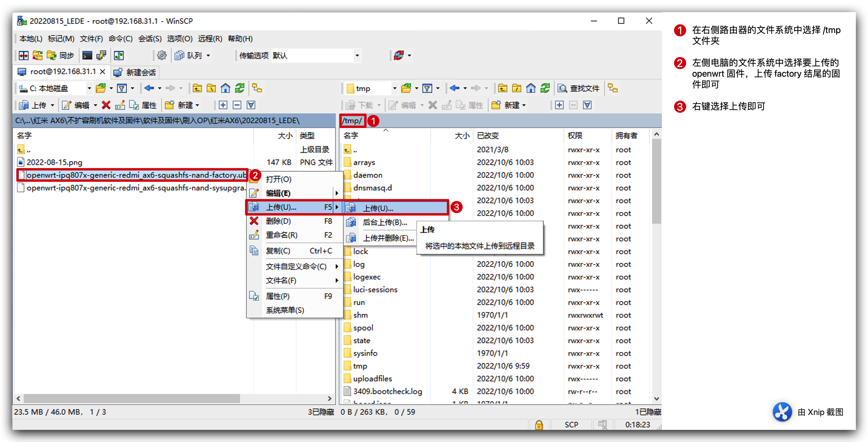Image resolution: width=868 pixels, height=442 pixels.
Task: Refresh the remote panel
Action: (x=545, y=88)
